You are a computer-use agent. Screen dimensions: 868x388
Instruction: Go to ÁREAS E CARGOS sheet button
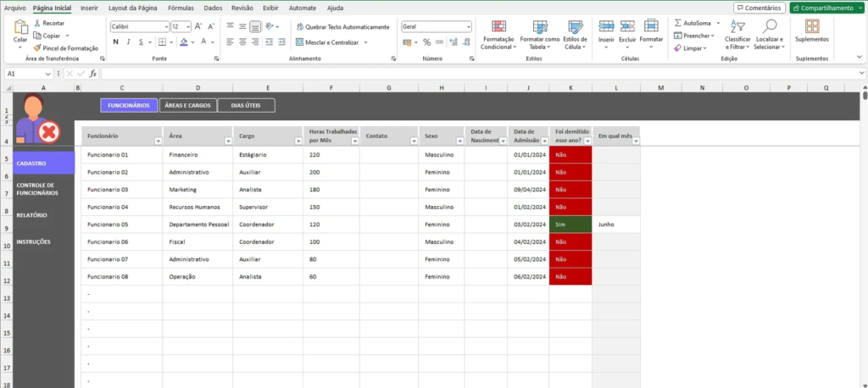click(x=187, y=106)
